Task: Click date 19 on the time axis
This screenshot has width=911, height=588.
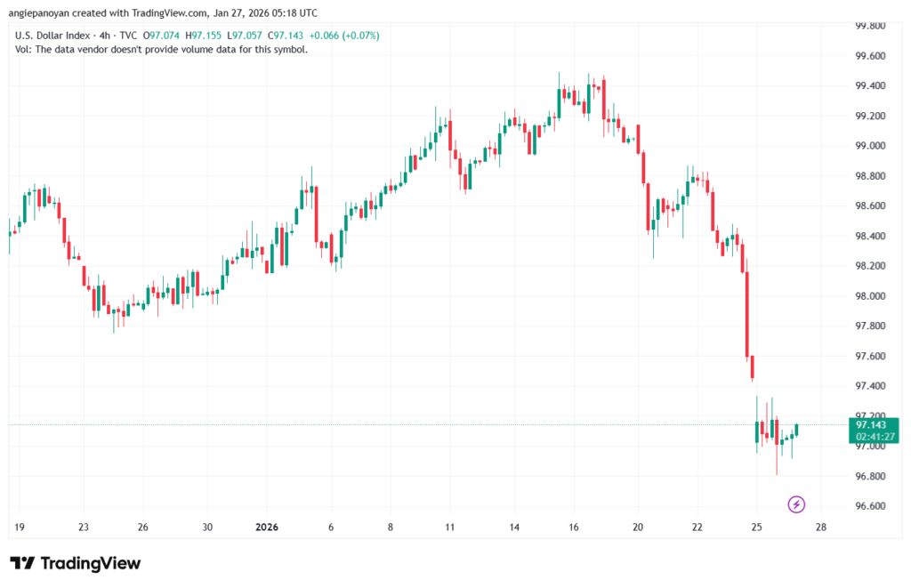Action: pos(20,527)
